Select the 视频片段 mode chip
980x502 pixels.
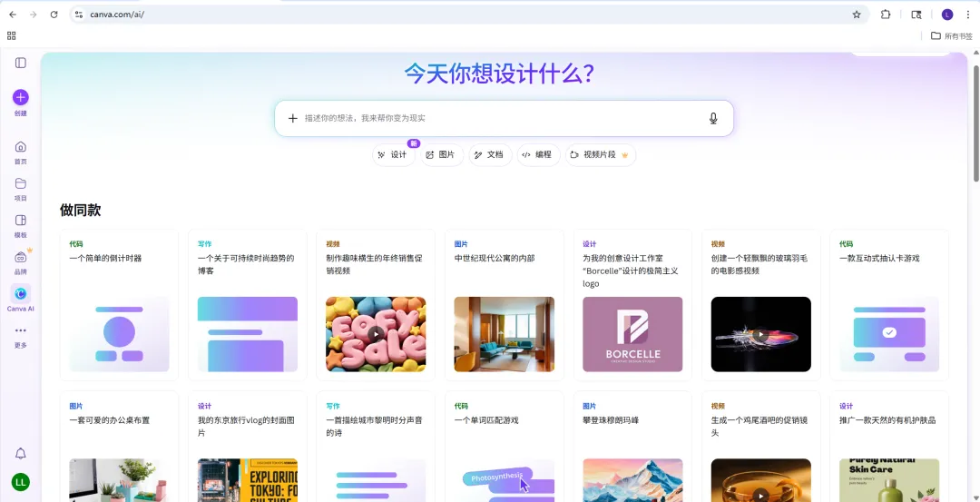point(601,154)
